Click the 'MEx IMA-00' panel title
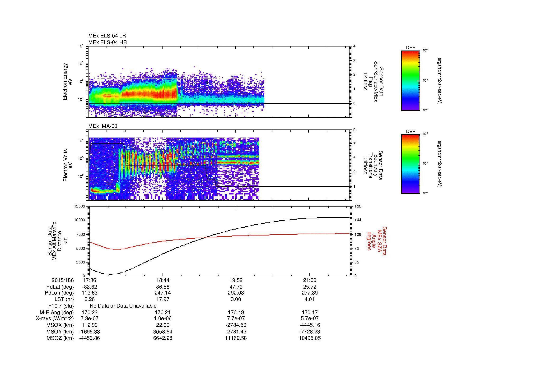555x392 pixels. (103, 126)
